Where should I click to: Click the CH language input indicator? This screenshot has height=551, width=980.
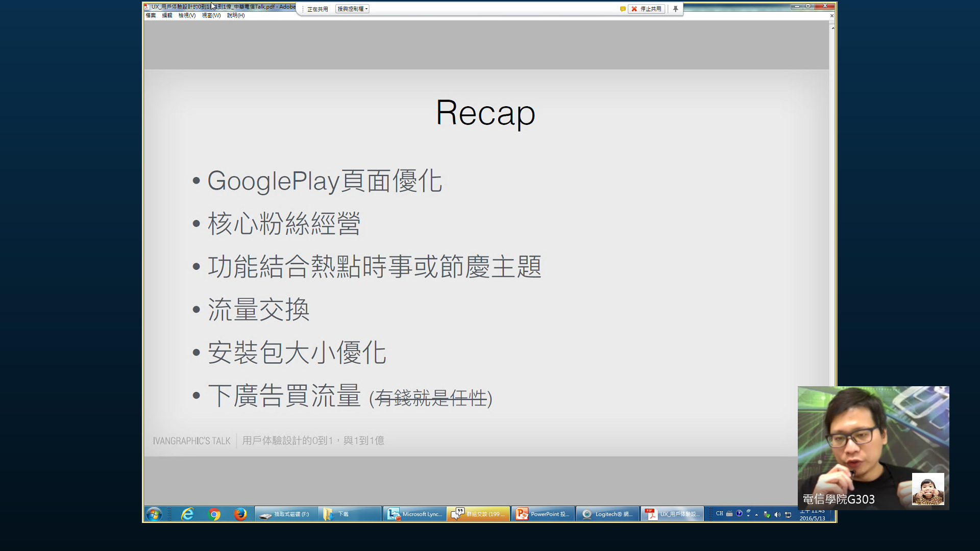click(719, 514)
